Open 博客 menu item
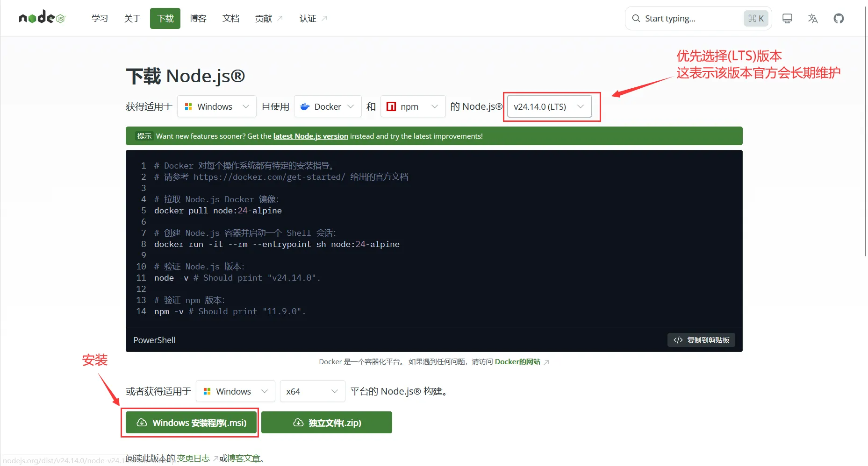The image size is (868, 466). (198, 18)
